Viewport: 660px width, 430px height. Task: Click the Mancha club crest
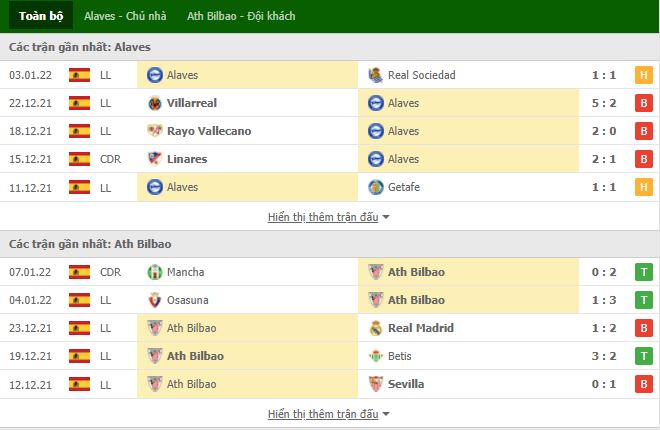pos(154,272)
